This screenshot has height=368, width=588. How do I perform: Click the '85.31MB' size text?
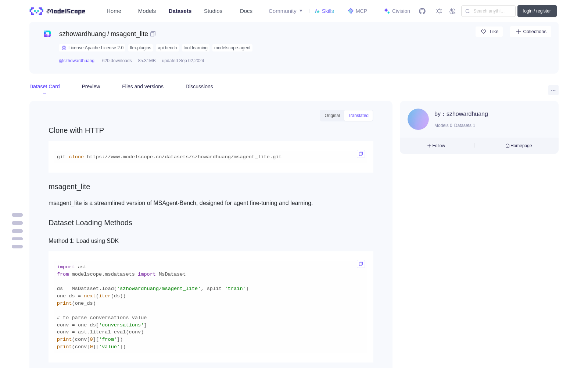click(147, 61)
